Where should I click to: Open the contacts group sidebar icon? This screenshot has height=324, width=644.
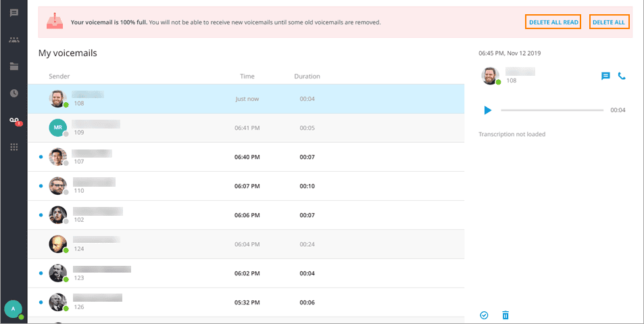click(14, 40)
